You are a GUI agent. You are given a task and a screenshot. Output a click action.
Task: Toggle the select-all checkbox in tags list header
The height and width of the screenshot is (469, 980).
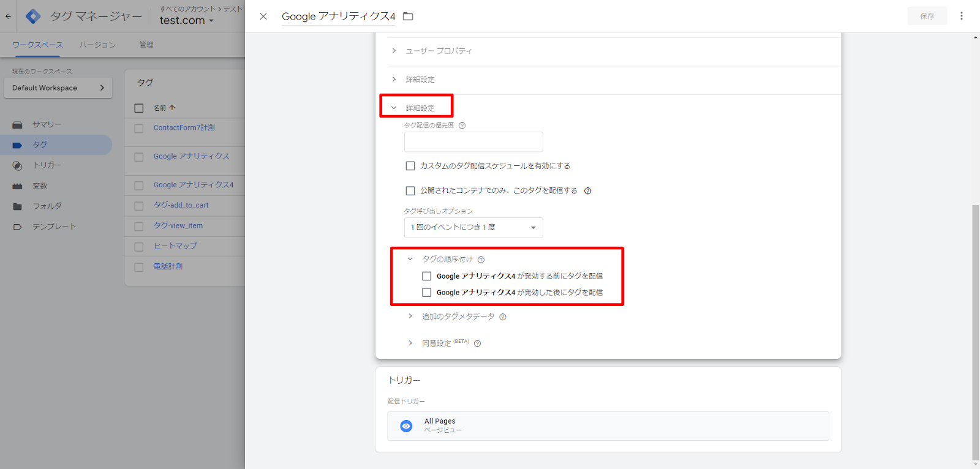[139, 108]
